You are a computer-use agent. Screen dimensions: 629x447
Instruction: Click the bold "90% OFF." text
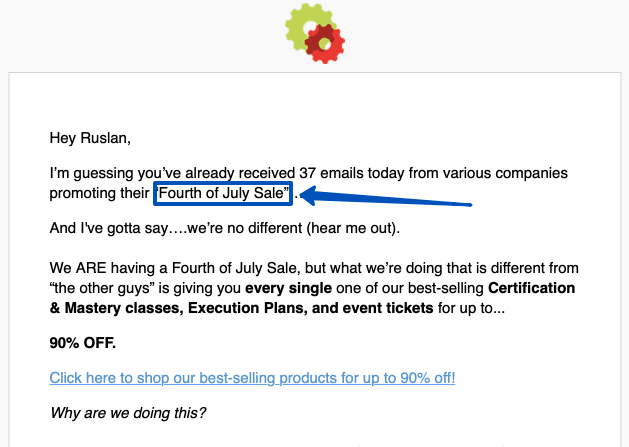point(83,343)
